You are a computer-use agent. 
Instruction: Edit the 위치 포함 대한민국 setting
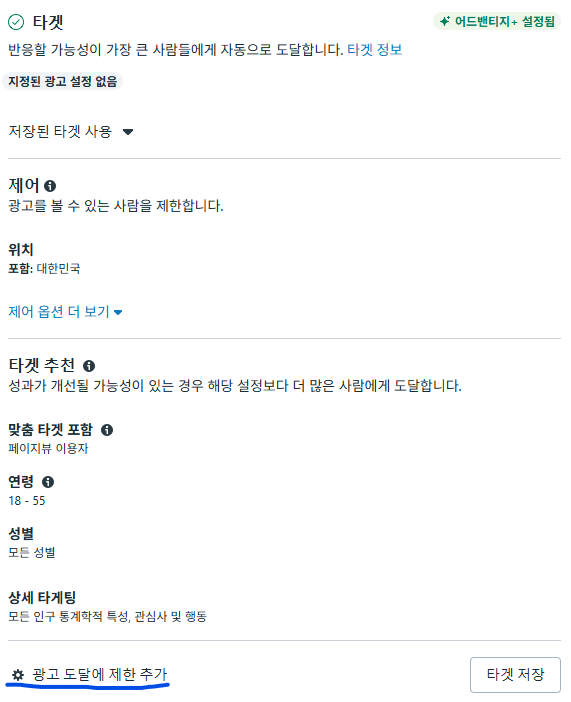pyautogui.click(x=44, y=259)
